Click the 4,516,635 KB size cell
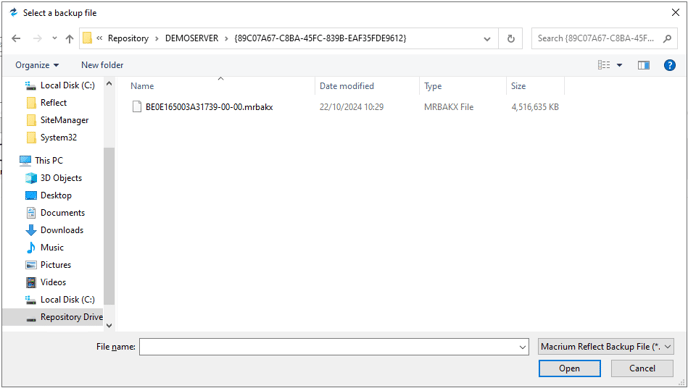This screenshot has width=688, height=388. tap(535, 107)
